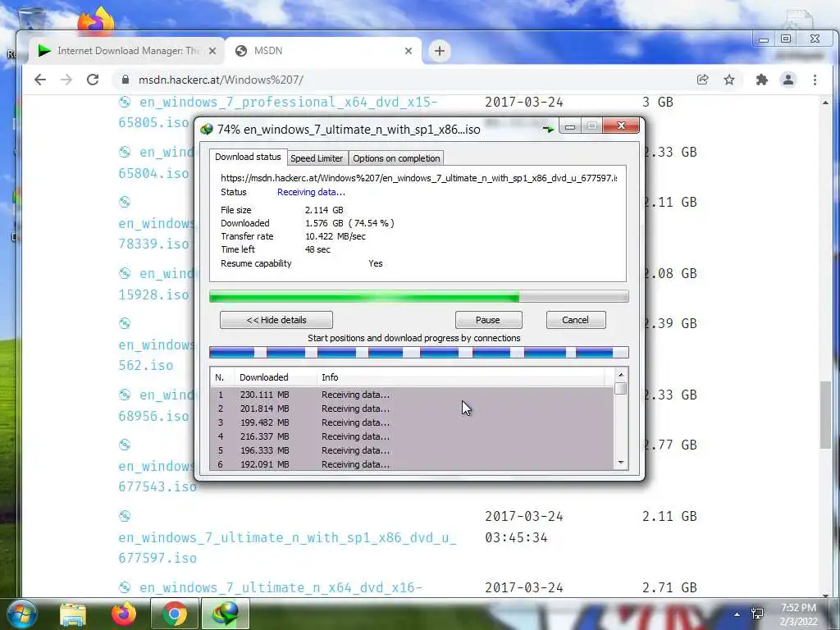Select connection row 3 with 199.482 MB

coord(412,422)
